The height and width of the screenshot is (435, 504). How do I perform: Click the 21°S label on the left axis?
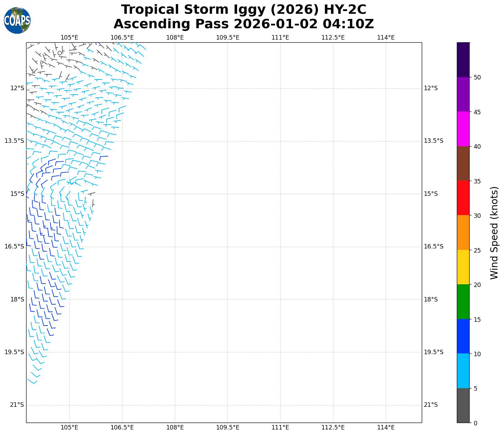pyautogui.click(x=17, y=405)
